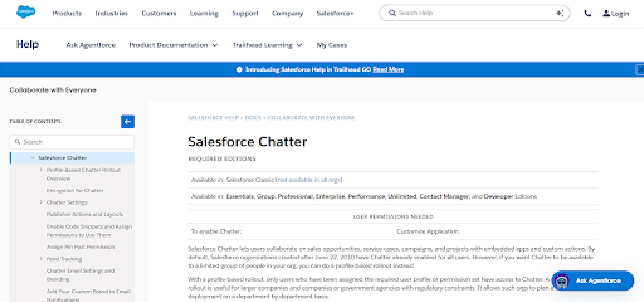644x302 pixels.
Task: Click the Salesforce cloud logo
Action: (x=26, y=12)
